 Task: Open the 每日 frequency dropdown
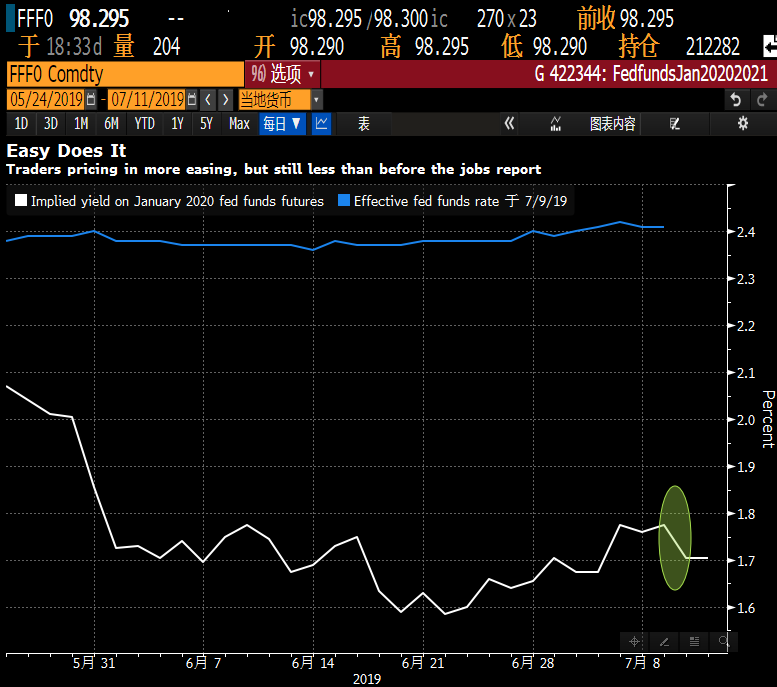(x=282, y=124)
